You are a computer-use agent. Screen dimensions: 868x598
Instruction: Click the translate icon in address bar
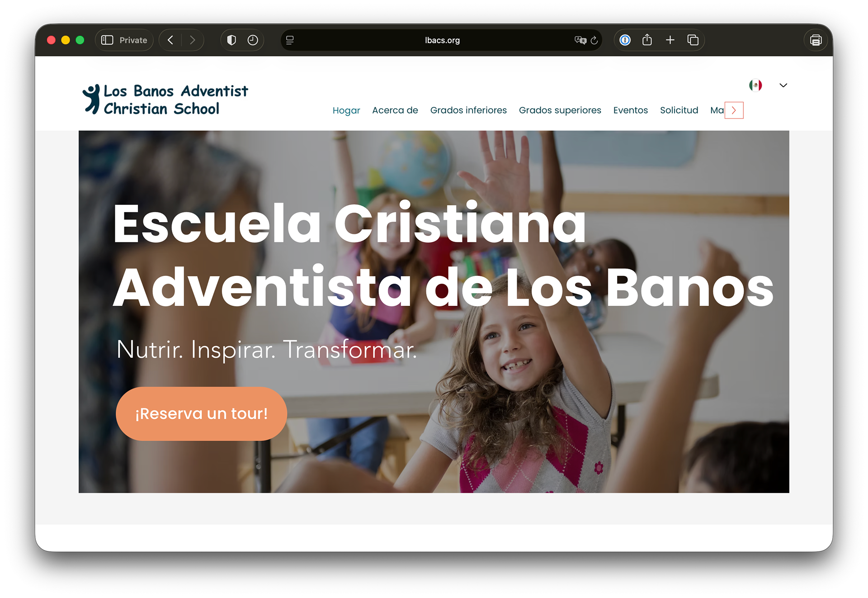click(x=580, y=40)
